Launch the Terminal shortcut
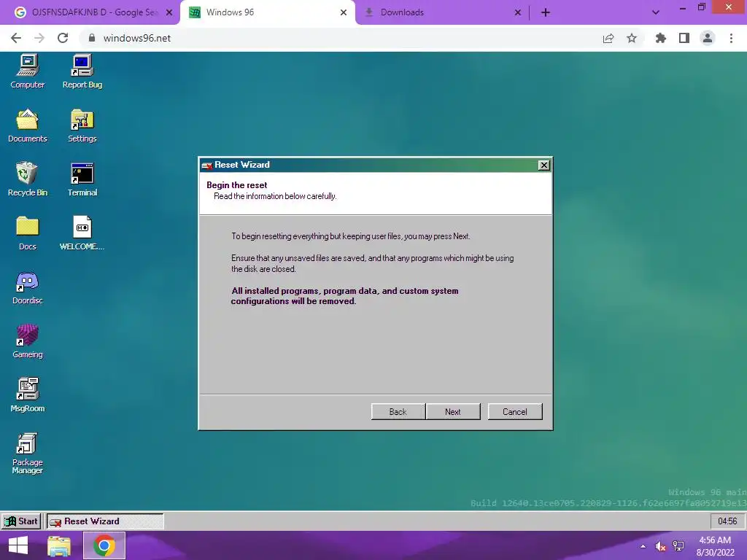The image size is (747, 560). 82,179
